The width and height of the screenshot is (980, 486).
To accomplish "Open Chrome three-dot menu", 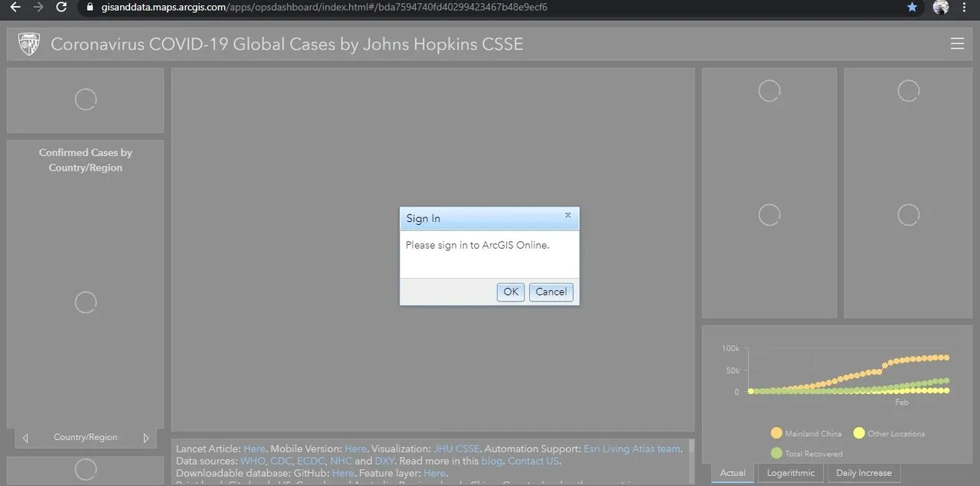I will pos(965,7).
